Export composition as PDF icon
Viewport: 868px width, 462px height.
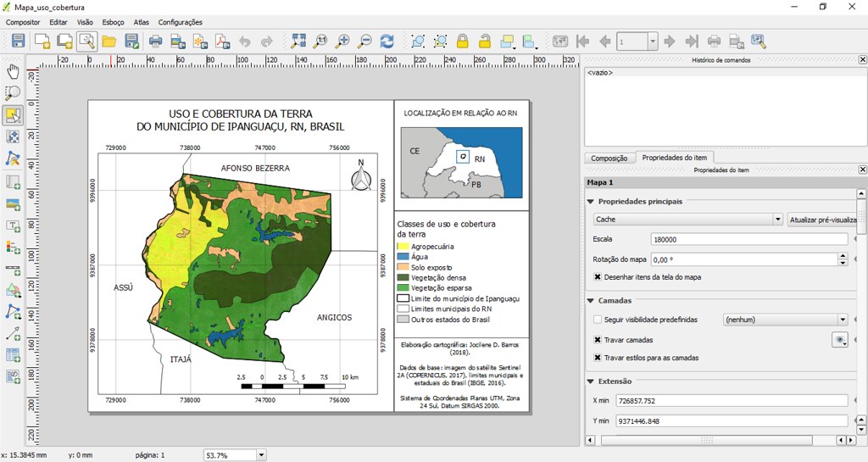click(x=223, y=41)
